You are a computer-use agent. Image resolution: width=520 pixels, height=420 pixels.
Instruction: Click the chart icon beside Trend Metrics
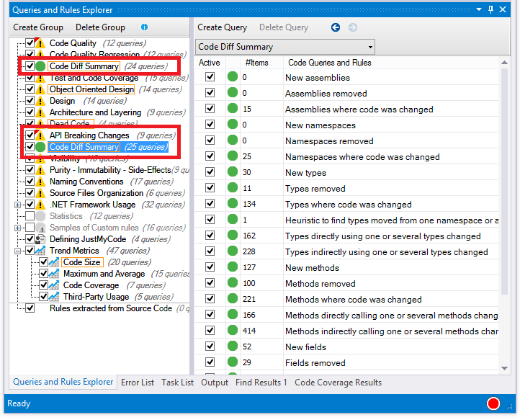[40, 251]
